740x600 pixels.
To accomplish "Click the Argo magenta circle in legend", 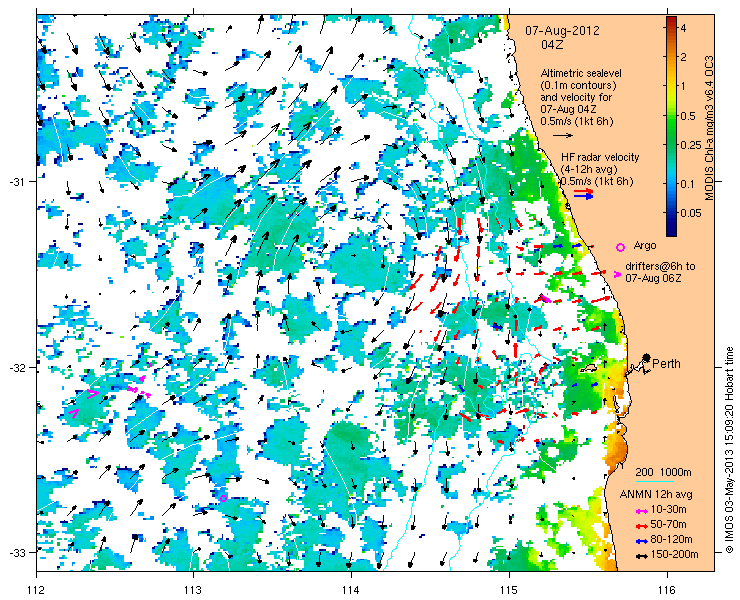I will tap(621, 247).
